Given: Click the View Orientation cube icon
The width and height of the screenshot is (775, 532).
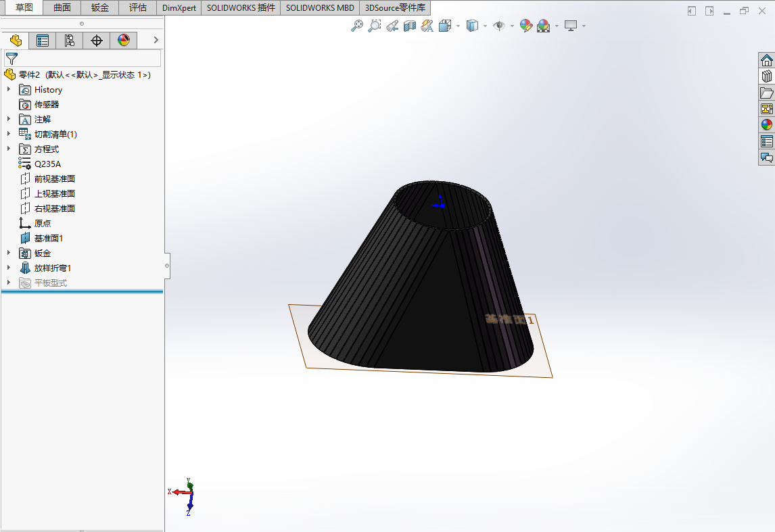Looking at the screenshot, I should click(x=445, y=26).
